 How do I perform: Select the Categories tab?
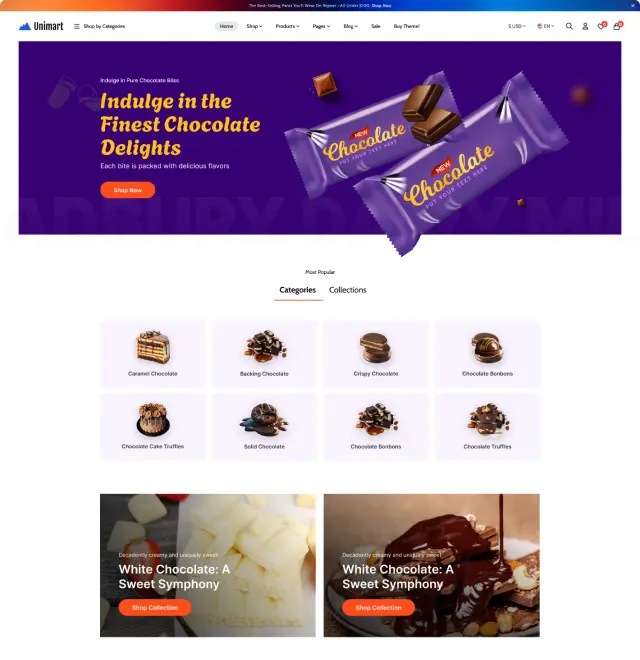point(298,290)
